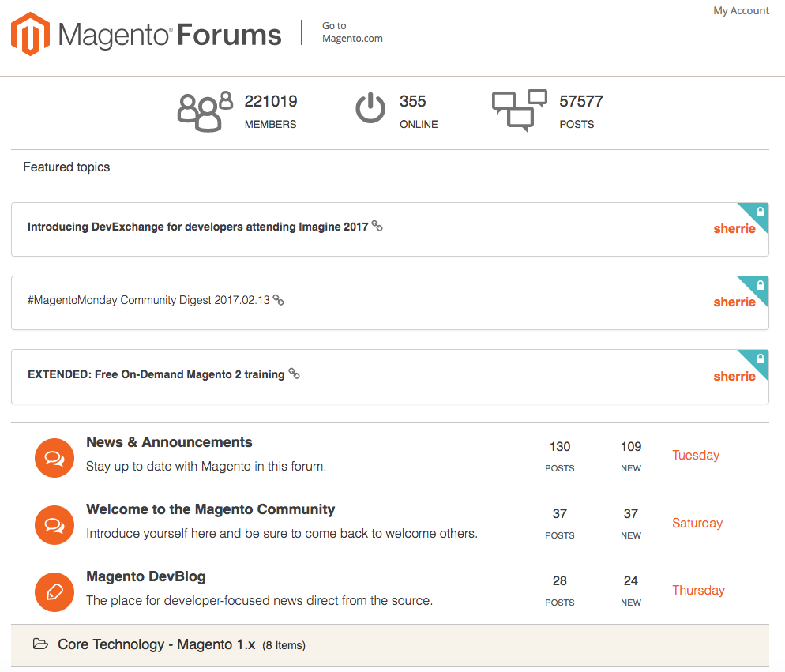Click Thursday latest post link
Screen dimensions: 785x672
(698, 591)
